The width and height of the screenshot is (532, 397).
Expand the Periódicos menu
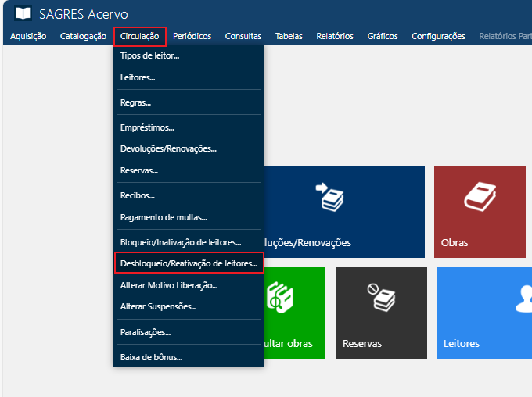(192, 36)
